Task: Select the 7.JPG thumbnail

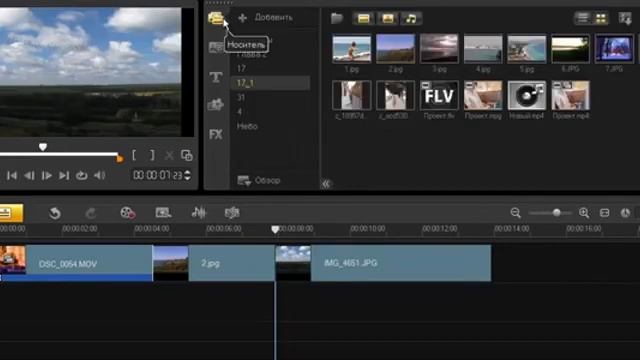Action: click(614, 49)
